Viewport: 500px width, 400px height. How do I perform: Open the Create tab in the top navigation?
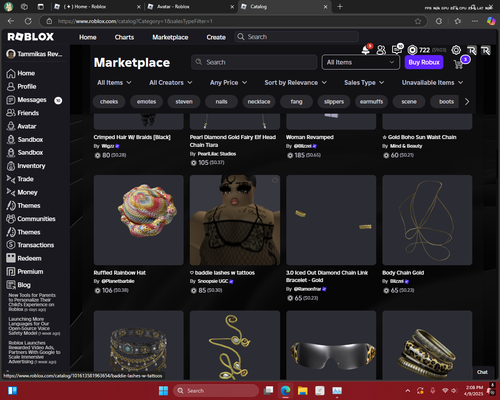pos(216,37)
